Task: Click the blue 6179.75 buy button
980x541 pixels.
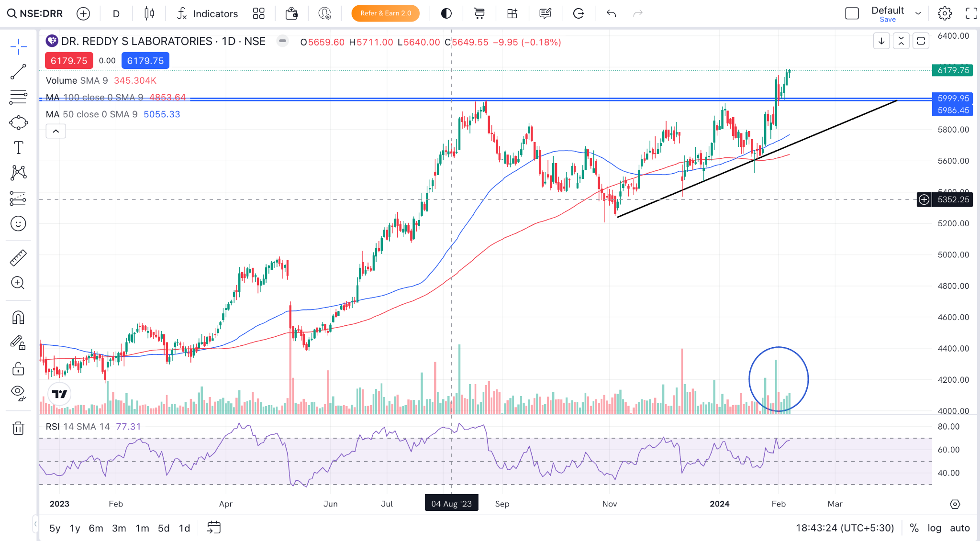Action: tap(145, 61)
